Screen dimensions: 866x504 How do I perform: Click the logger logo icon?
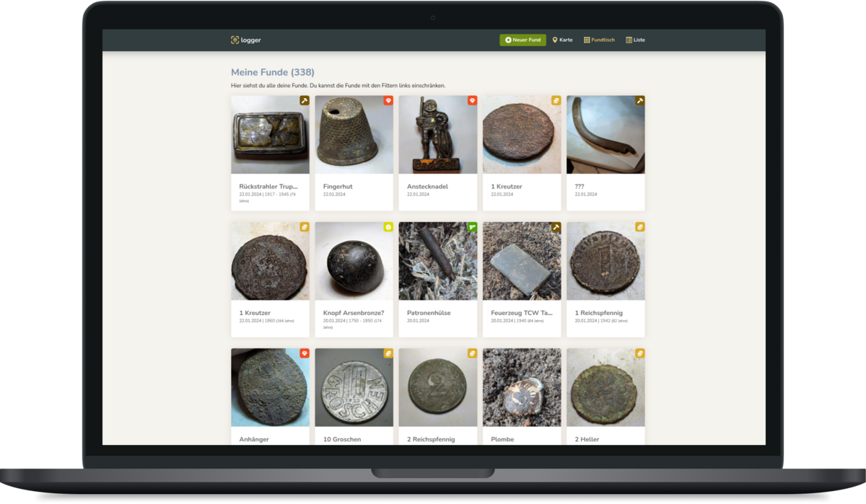point(235,40)
